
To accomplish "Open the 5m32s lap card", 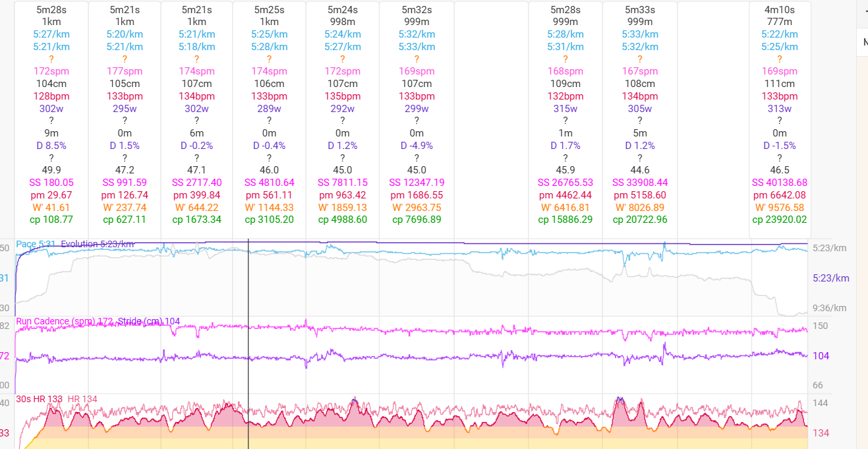I will coord(417,10).
